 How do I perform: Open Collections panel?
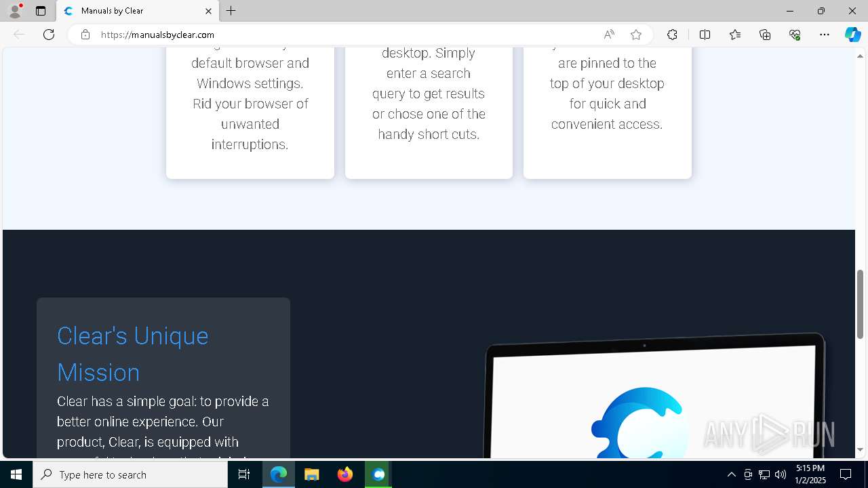[x=765, y=35]
